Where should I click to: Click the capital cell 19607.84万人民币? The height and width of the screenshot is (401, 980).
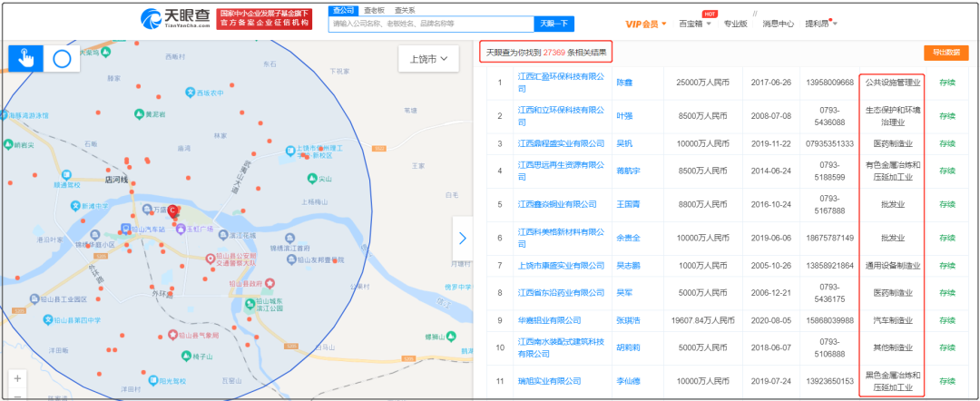(x=702, y=320)
